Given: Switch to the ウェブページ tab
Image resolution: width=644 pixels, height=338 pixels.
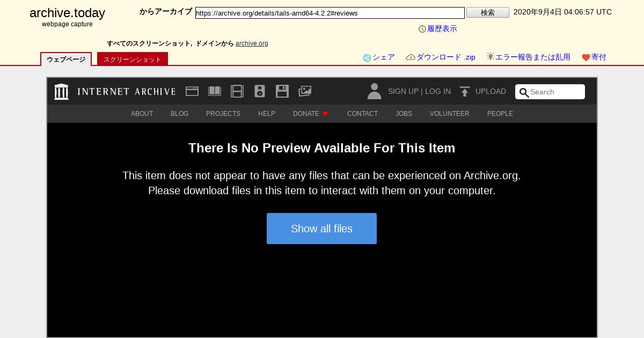Looking at the screenshot, I should point(66,59).
